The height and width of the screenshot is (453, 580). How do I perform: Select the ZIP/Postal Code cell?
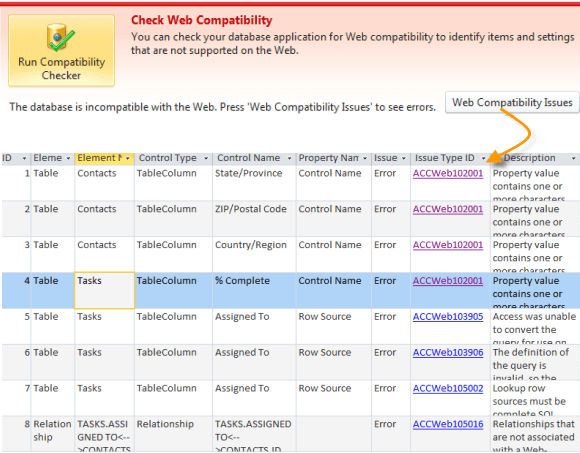pos(254,219)
